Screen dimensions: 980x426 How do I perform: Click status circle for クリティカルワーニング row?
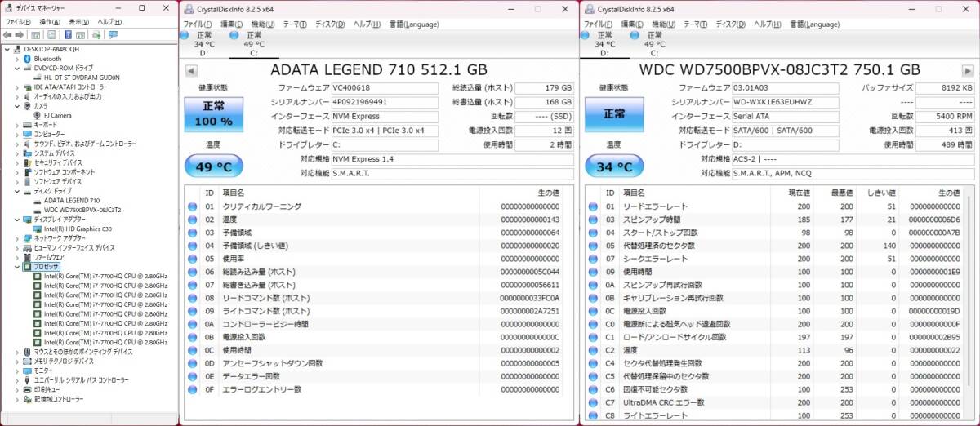pyautogui.click(x=193, y=206)
